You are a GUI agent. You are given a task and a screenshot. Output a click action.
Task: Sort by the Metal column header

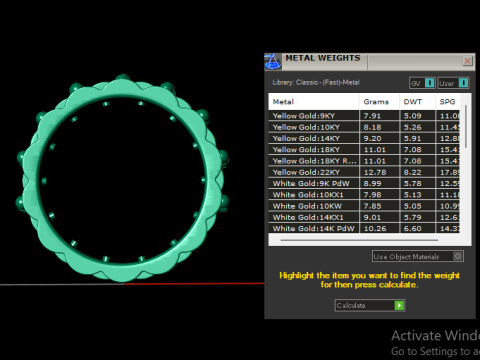[x=314, y=102]
